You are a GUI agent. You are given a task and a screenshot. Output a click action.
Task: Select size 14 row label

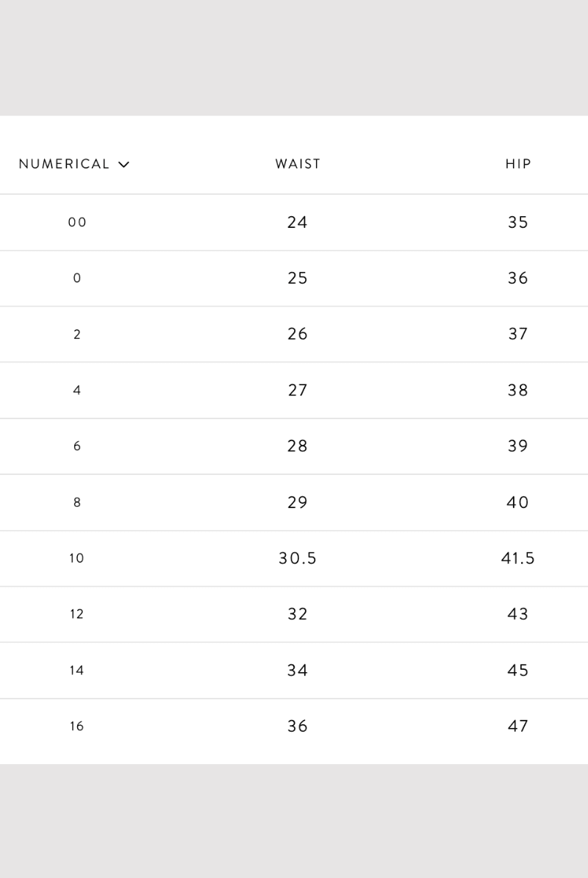tap(76, 670)
